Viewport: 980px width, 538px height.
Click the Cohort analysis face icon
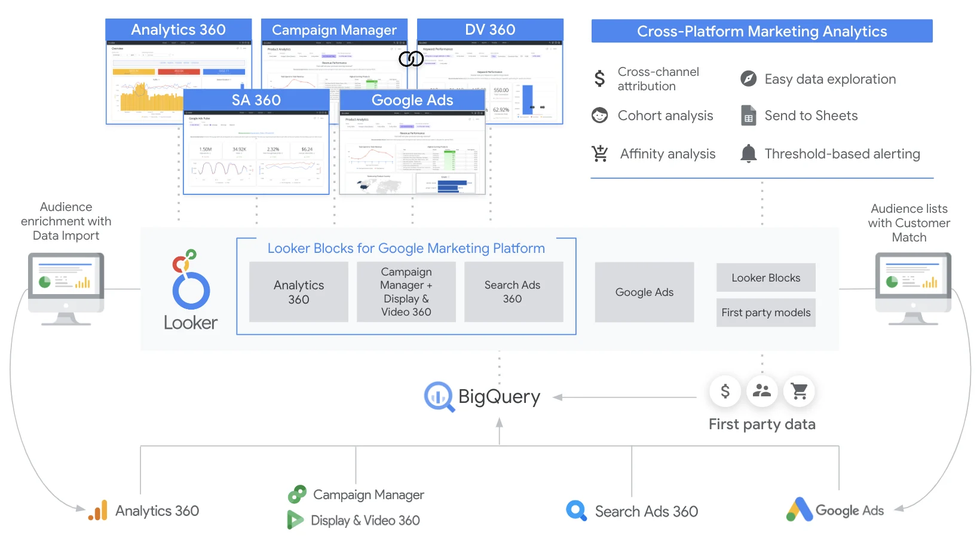(599, 115)
